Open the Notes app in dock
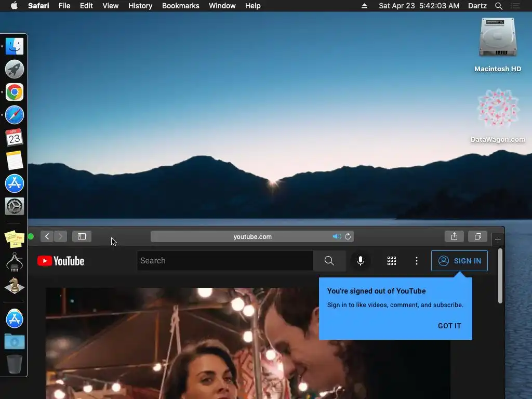Screen dimensions: 532x399 tap(14, 161)
